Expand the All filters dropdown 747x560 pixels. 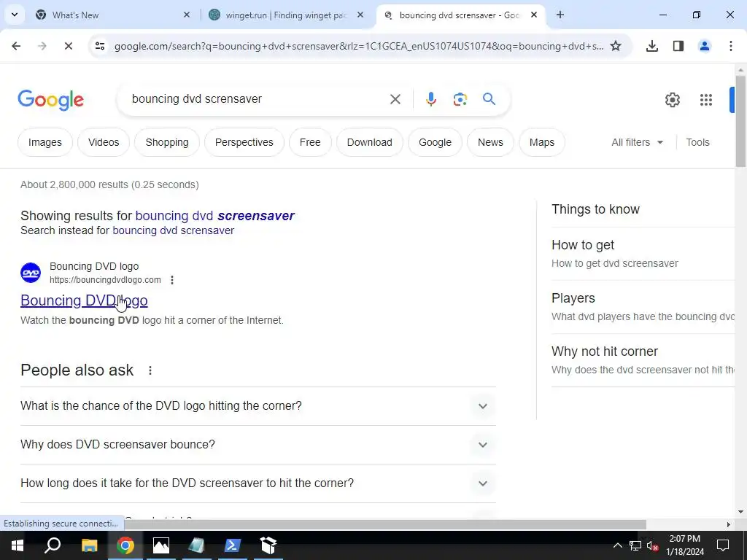(x=637, y=142)
